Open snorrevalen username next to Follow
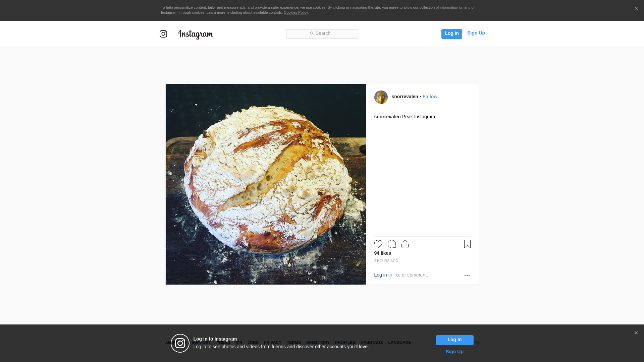This screenshot has height=362, width=644. (x=405, y=97)
